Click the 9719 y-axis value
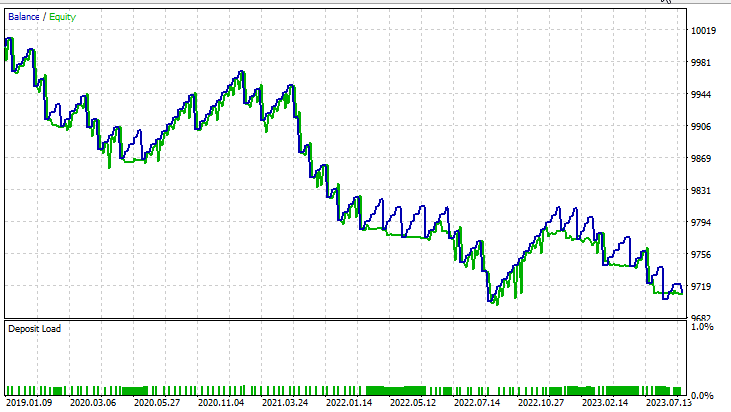This screenshot has height=412, width=731. click(x=701, y=287)
